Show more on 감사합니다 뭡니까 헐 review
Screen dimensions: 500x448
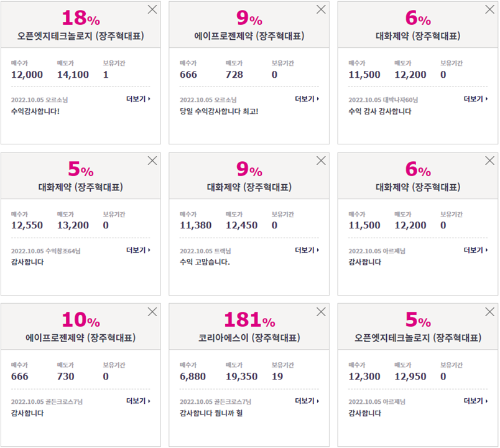307,401
